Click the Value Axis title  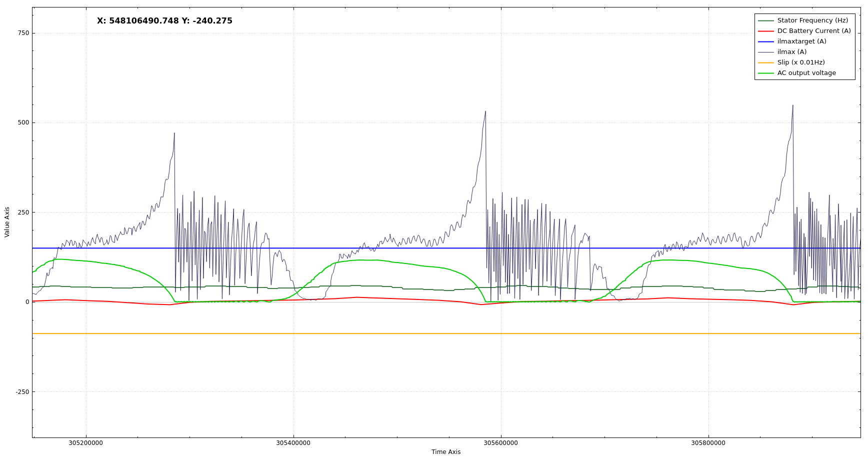(7, 222)
